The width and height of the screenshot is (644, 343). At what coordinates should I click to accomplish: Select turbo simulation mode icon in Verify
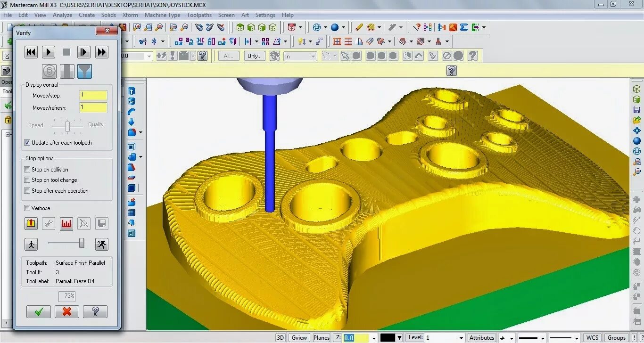coord(49,71)
